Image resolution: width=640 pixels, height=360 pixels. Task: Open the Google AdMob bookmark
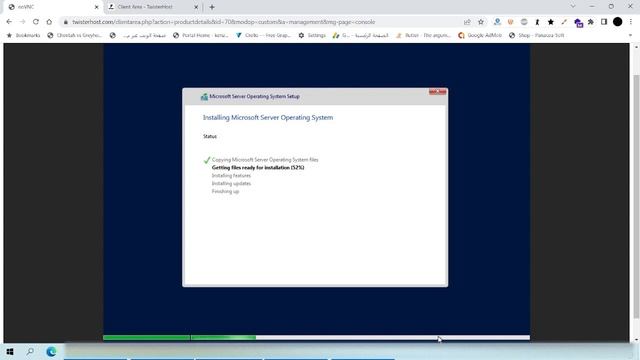click(480, 36)
